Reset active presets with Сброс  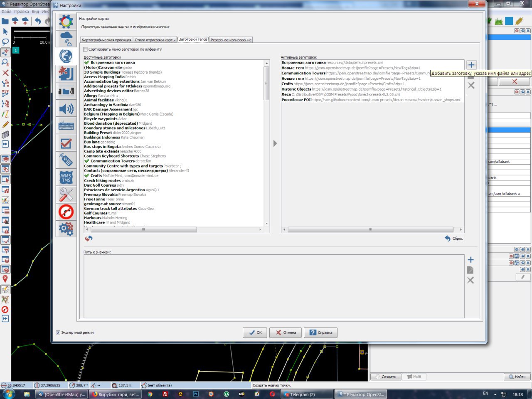(x=453, y=239)
